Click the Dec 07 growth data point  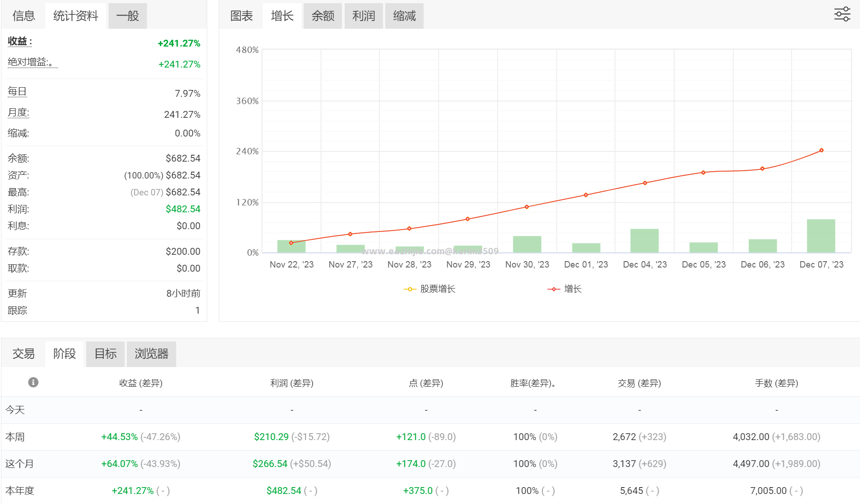coord(821,150)
